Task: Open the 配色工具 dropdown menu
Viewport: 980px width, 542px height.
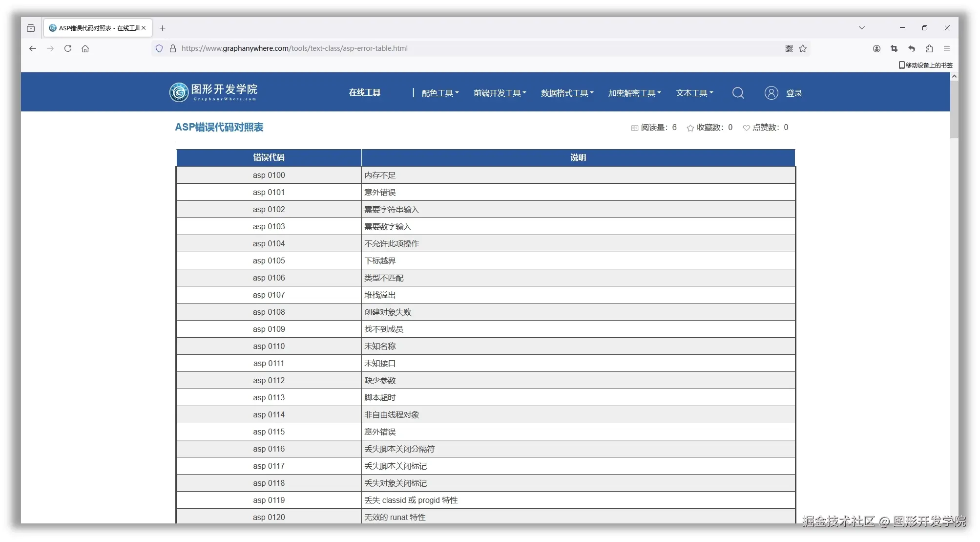Action: (x=438, y=93)
